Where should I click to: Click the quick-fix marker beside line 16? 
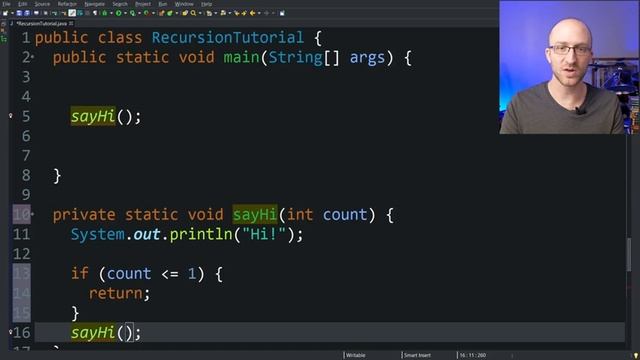[x=11, y=332]
